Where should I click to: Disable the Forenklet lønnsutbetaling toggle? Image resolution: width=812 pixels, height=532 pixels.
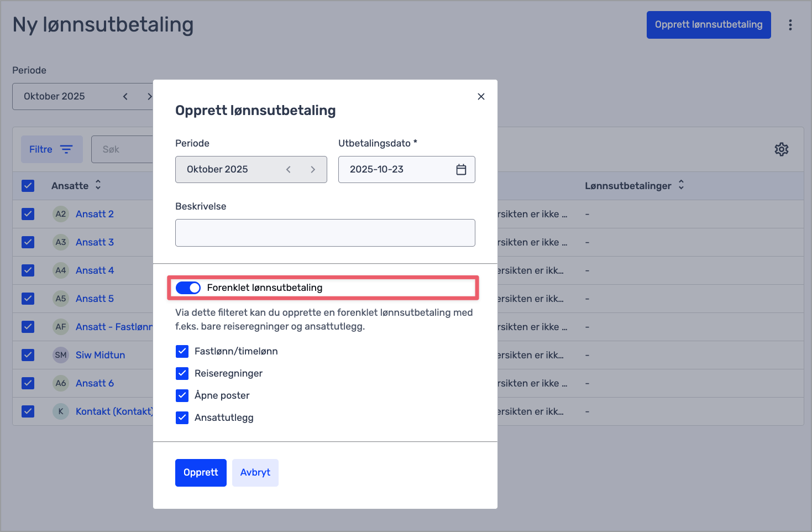[x=188, y=288]
